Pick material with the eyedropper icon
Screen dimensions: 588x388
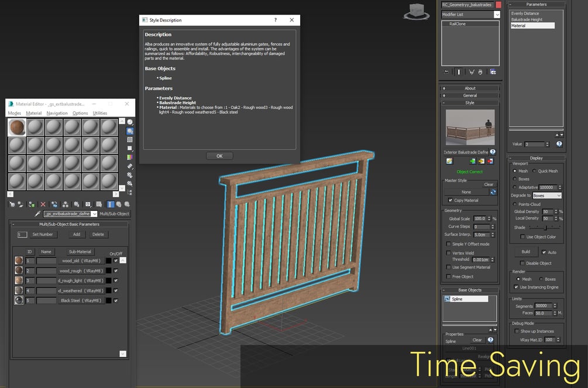click(37, 214)
